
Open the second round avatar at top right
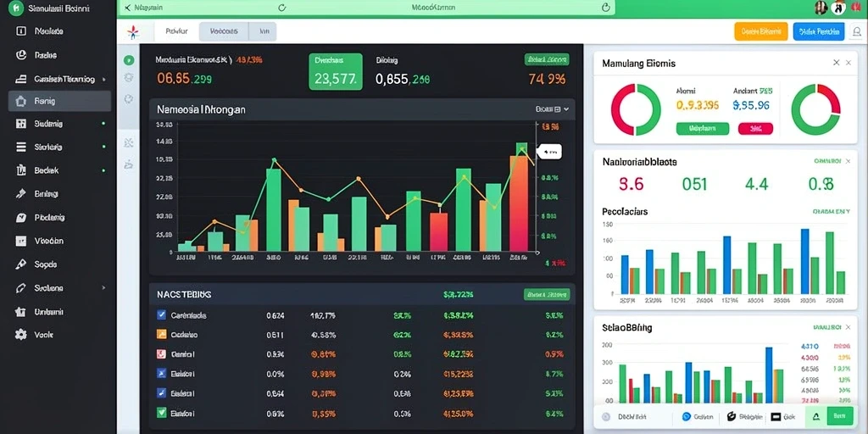point(838,8)
